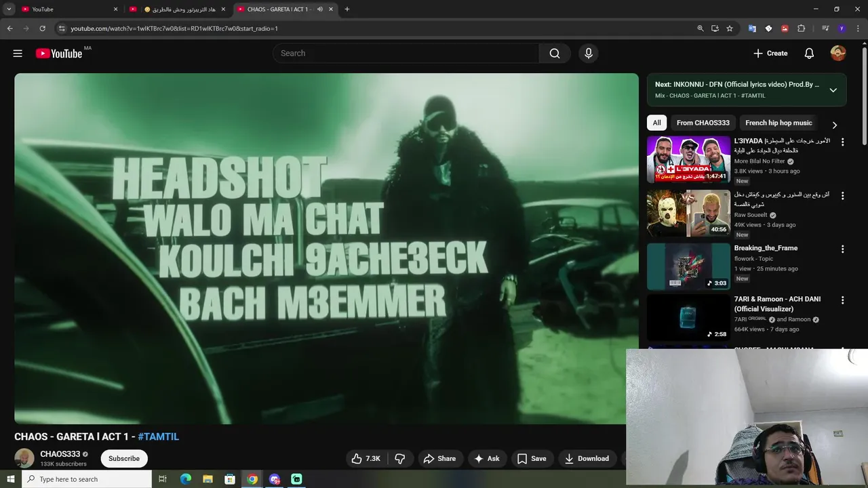Viewport: 868px width, 488px height.
Task: Open 'More Bilal No Filter' channel
Action: pos(759,161)
